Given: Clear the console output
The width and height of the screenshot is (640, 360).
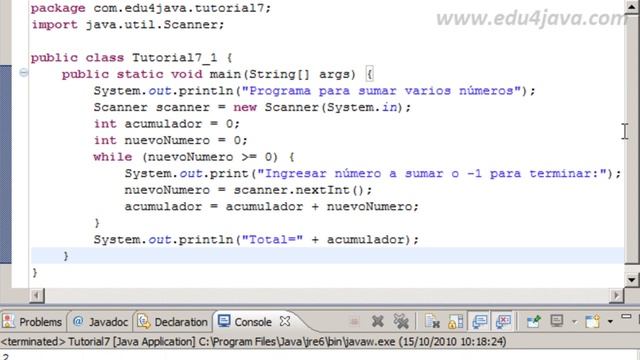Looking at the screenshot, I should pyautogui.click(x=431, y=322).
